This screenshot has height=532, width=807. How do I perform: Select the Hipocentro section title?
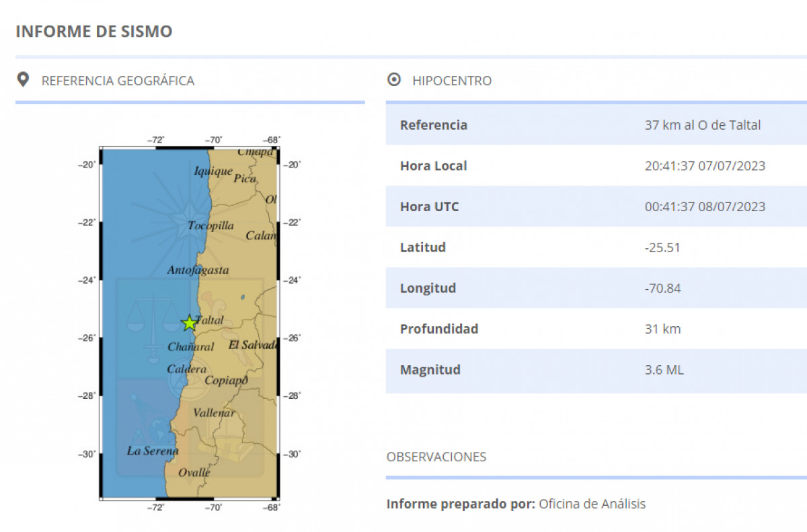[452, 81]
